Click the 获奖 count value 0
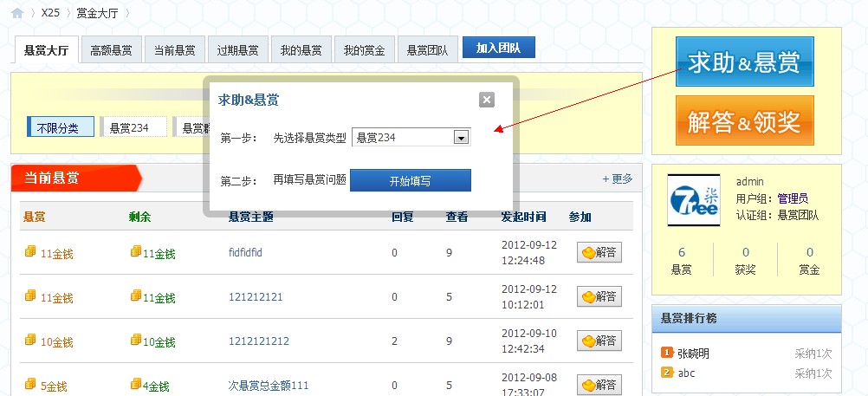 [x=746, y=252]
